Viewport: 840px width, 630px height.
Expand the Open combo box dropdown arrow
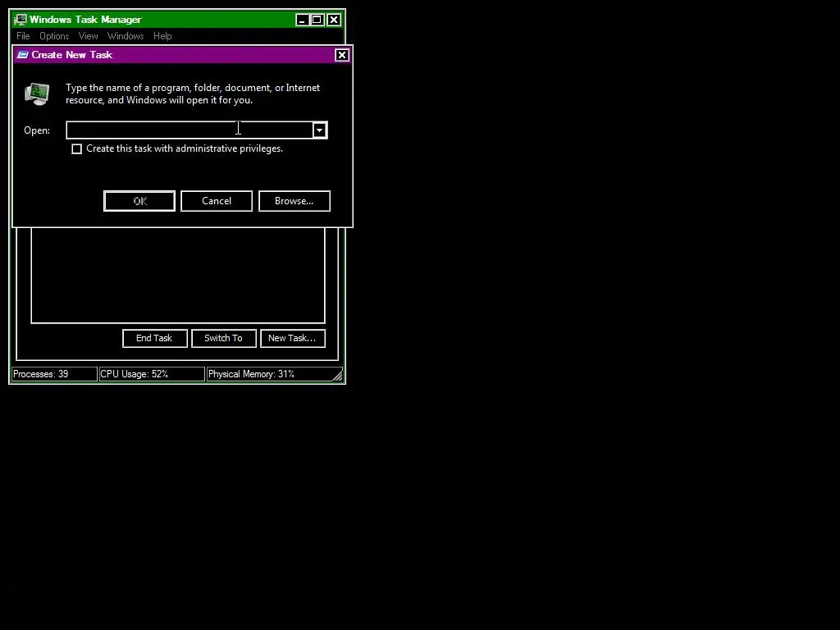tap(319, 130)
